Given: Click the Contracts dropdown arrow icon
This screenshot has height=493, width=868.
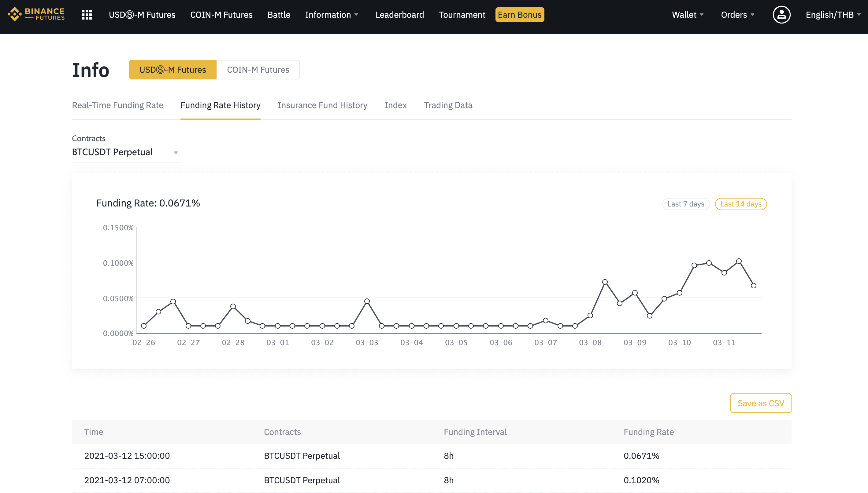Looking at the screenshot, I should click(x=176, y=153).
